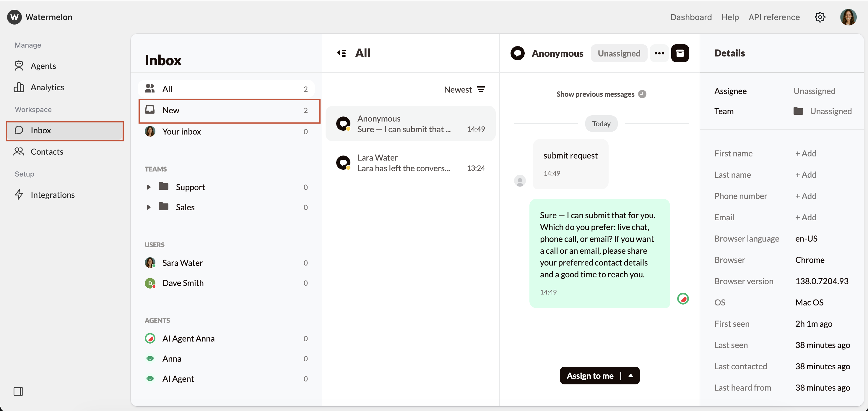Toggle the sidebar with the bottom-left panel icon
Viewport: 868px width, 411px height.
[19, 391]
